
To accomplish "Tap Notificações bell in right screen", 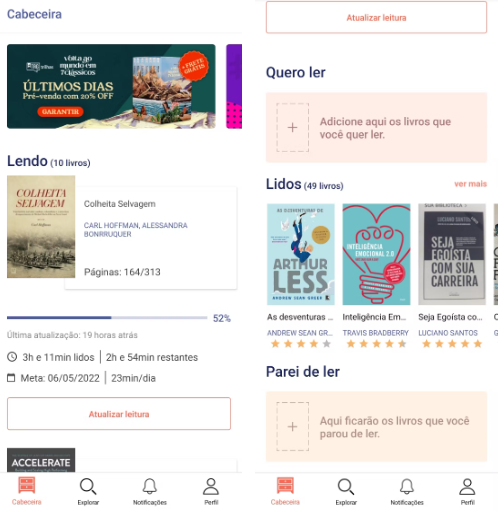I will [x=407, y=487].
